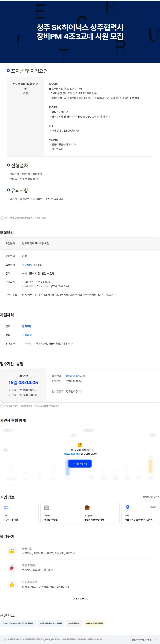Select the 대전·세종·충청 지역채용관 tag
The width and height of the screenshot is (160, 644).
[51, 623]
